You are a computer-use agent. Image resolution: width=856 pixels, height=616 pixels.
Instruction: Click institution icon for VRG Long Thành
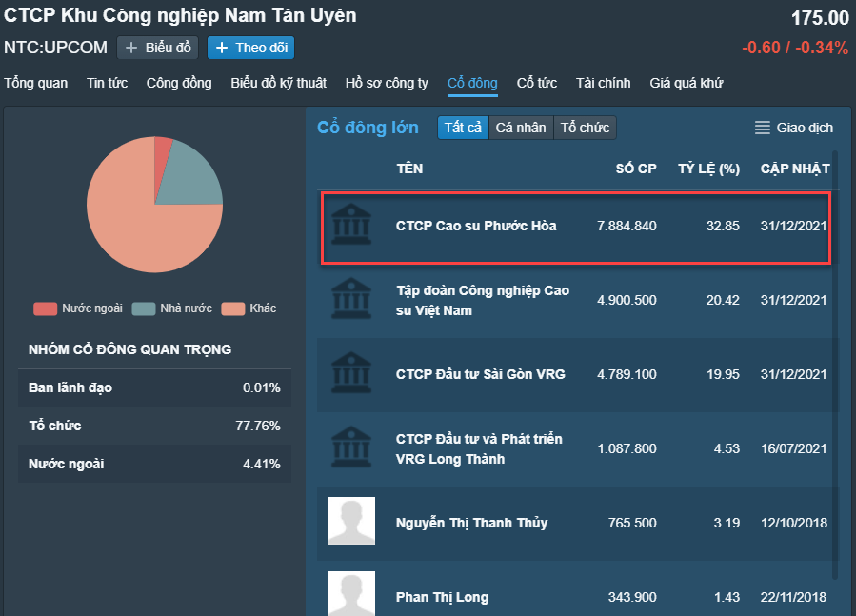(x=351, y=447)
